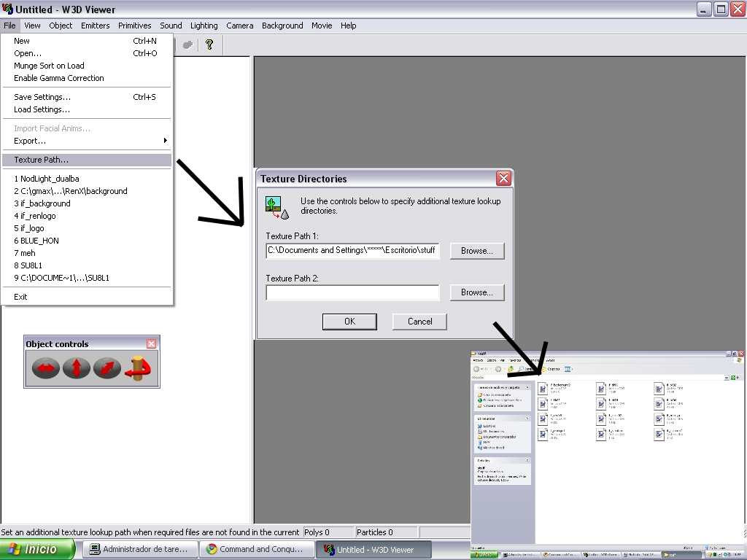
Task: Click Browse button for Texture Path 1
Action: point(477,250)
